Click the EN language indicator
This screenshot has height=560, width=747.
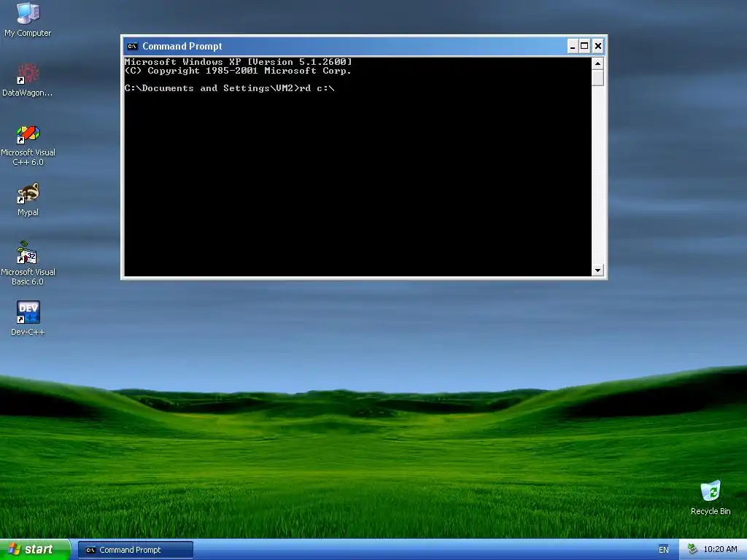pyautogui.click(x=664, y=550)
